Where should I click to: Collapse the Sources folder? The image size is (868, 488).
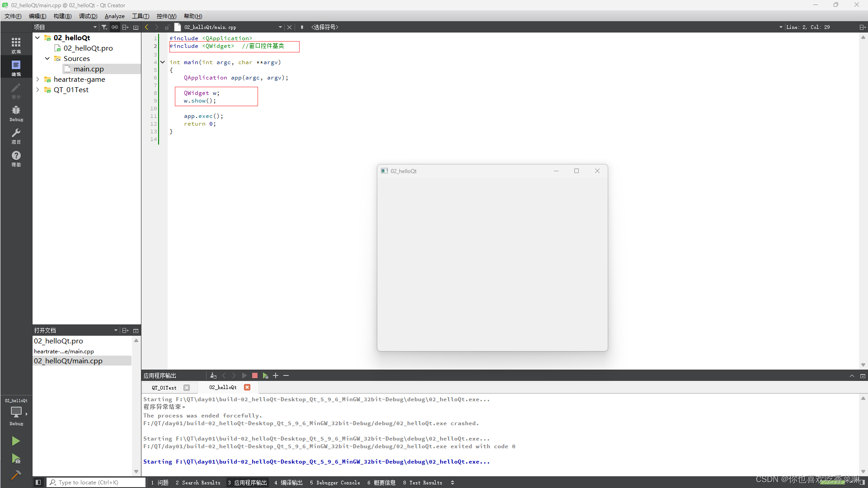pyautogui.click(x=47, y=58)
